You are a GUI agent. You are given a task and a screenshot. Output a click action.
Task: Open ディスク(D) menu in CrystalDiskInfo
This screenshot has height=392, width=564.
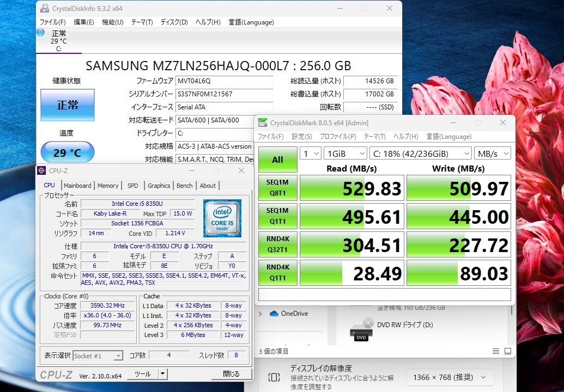(x=174, y=22)
